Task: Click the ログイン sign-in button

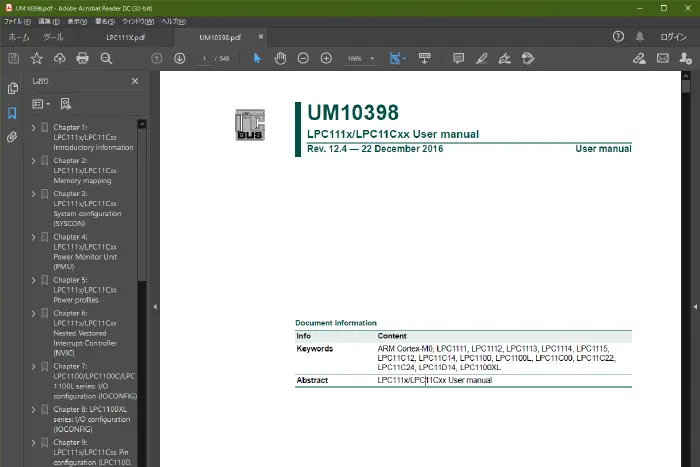Action: pos(673,37)
